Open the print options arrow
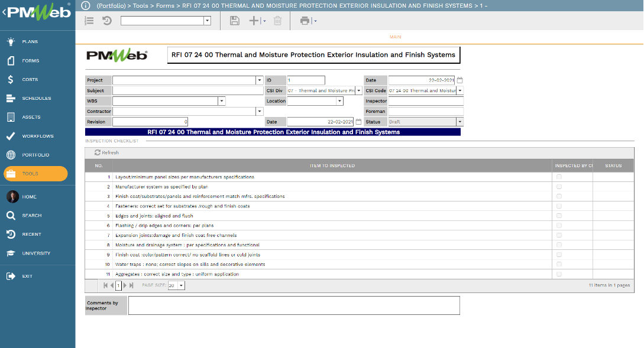644x348 pixels. click(315, 21)
